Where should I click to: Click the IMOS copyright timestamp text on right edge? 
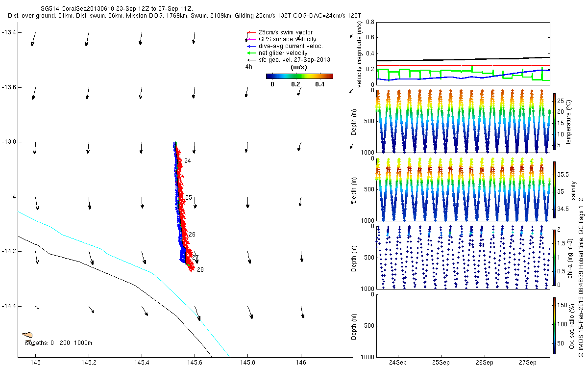(581, 277)
